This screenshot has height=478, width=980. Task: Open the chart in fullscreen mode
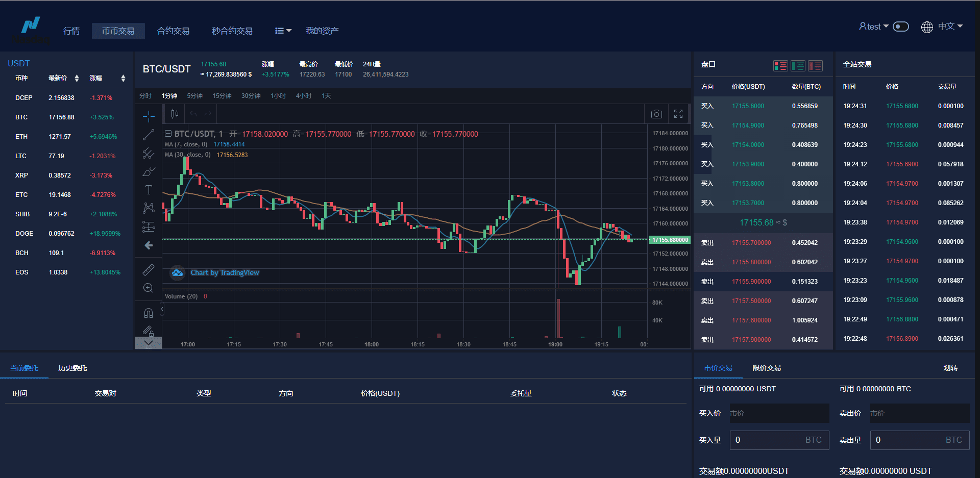click(678, 114)
